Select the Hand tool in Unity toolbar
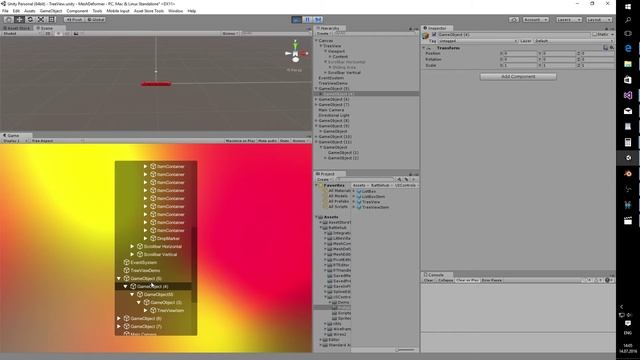Viewport: 640px width, 360px height. click(x=8, y=19)
